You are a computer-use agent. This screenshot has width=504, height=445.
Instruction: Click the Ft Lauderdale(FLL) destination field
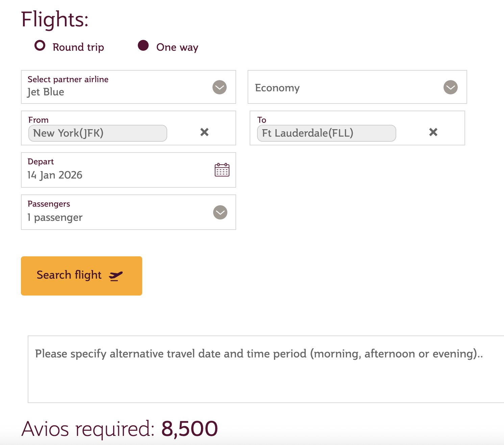(326, 133)
